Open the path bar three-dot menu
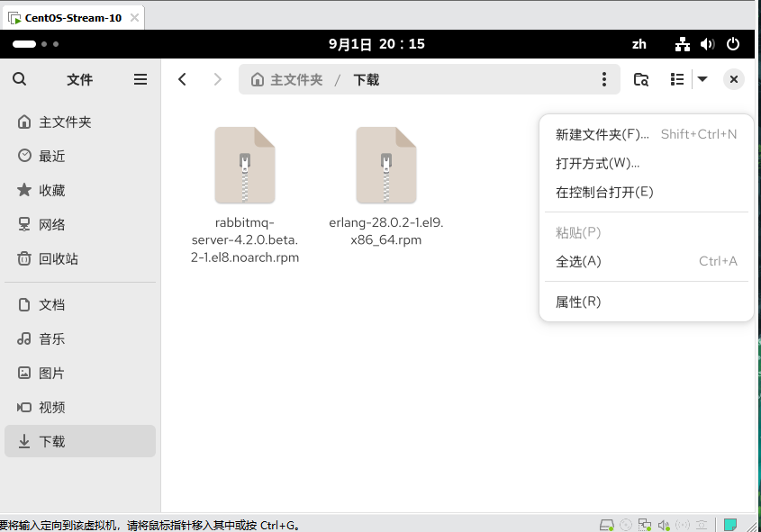Viewport: 761px width, 532px height. [x=603, y=79]
